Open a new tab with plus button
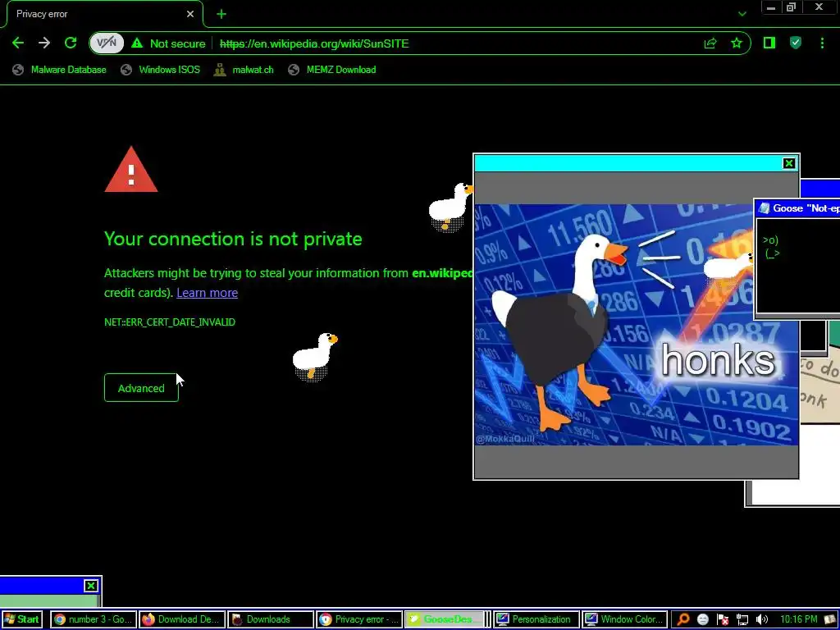This screenshot has width=840, height=630. 221,15
